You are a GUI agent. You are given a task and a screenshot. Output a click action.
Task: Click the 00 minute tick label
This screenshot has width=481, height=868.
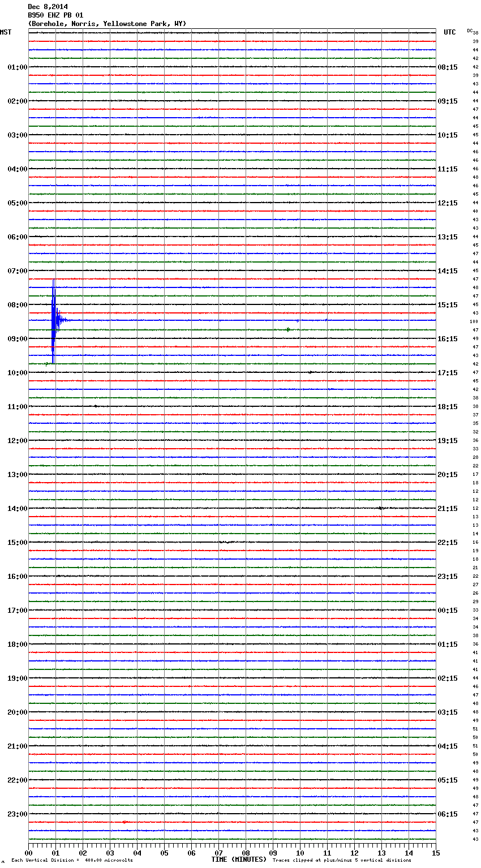(29, 853)
